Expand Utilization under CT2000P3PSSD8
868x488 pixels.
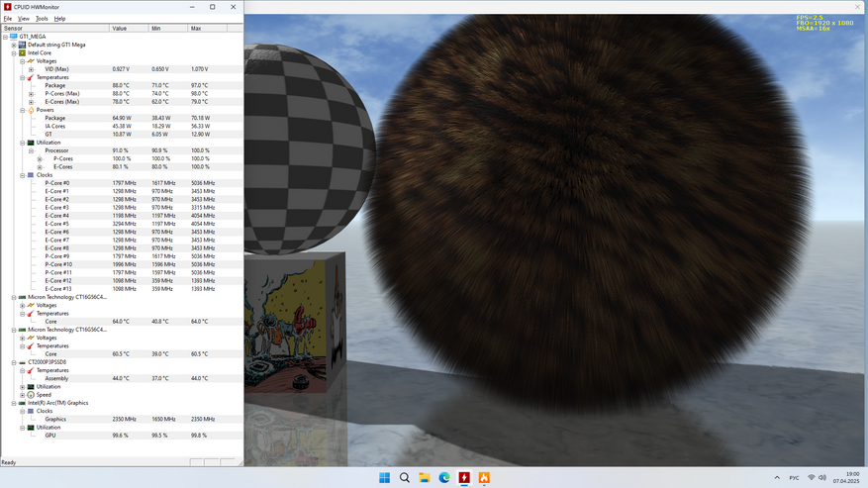click(x=23, y=387)
